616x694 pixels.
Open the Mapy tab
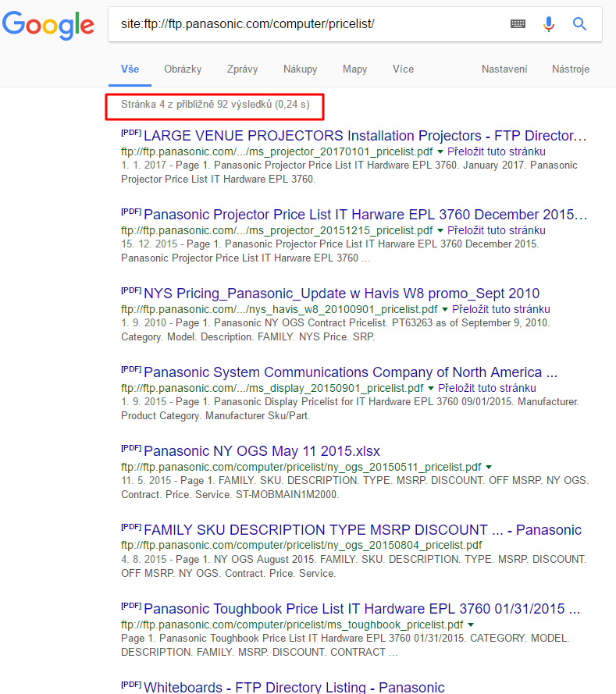(x=355, y=69)
